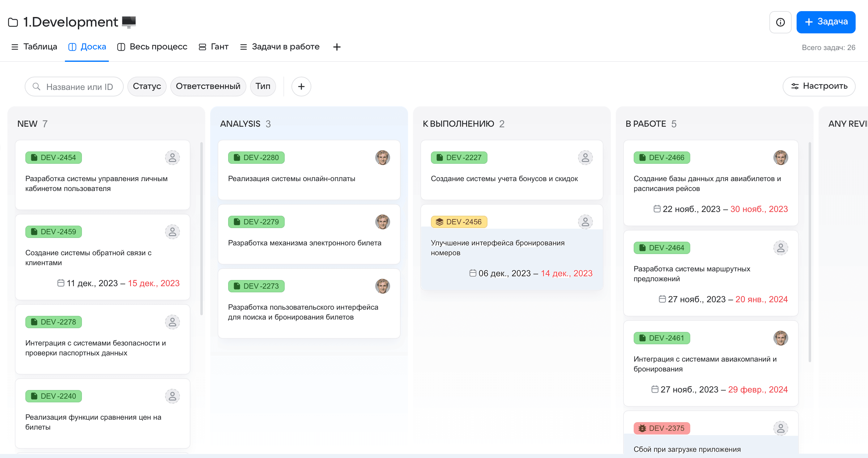This screenshot has width=868, height=458.
Task: Click assignee avatar on DEV-2273 card
Action: [x=382, y=286]
